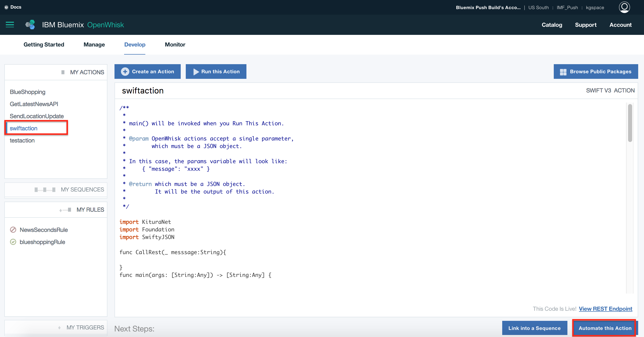Screen dimensions: 644x337
Task: Click the MY ACTIONS panel header
Action: (x=56, y=72)
